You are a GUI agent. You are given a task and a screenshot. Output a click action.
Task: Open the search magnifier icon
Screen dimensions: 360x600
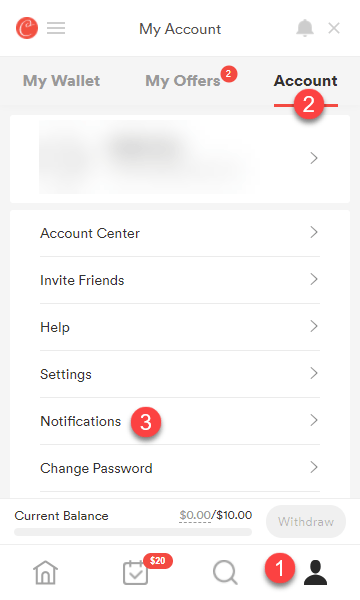[225, 573]
